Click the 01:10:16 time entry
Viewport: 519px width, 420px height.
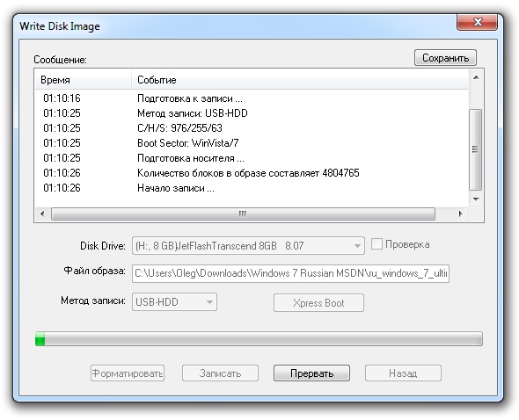click(x=62, y=98)
